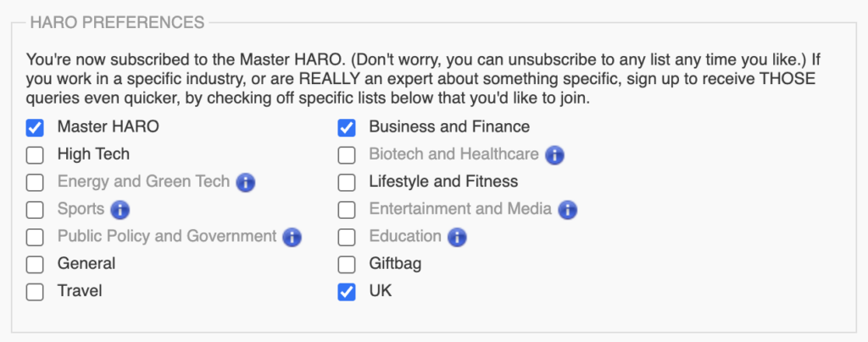Check the Biotech and Healthcare box
Viewport: 868px width, 342px height.
point(347,155)
